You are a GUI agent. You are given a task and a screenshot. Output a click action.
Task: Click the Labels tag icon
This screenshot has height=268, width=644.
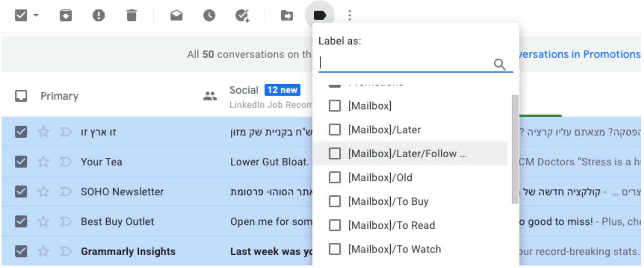click(320, 16)
